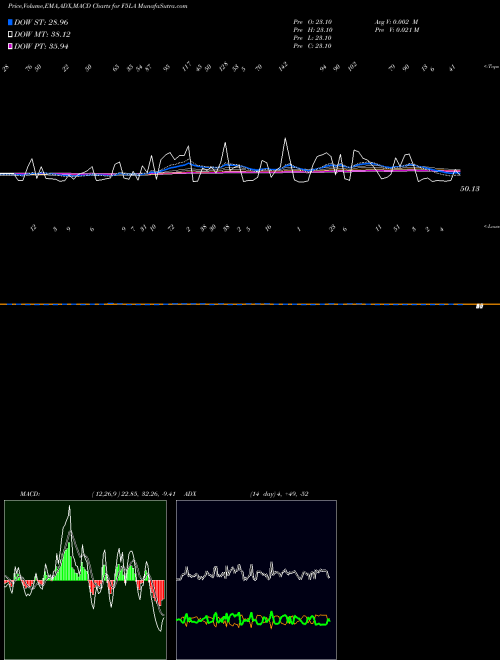Click the Pre C: 23.10 value

(x=313, y=46)
